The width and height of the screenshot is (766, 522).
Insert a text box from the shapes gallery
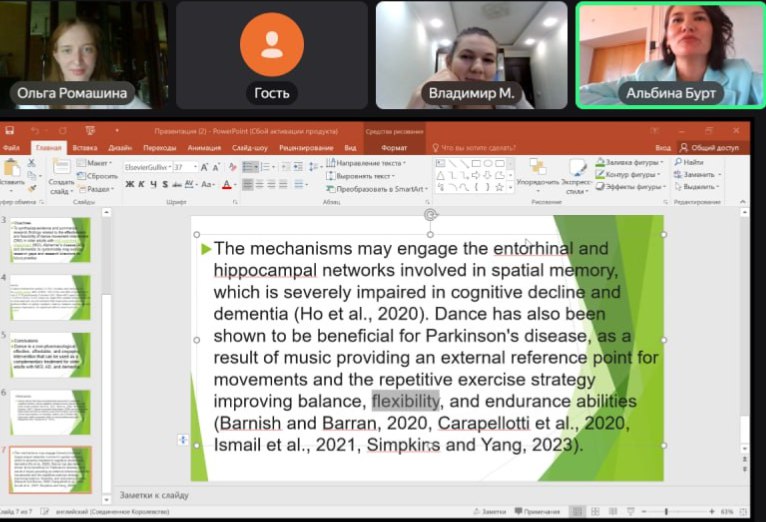click(x=441, y=164)
